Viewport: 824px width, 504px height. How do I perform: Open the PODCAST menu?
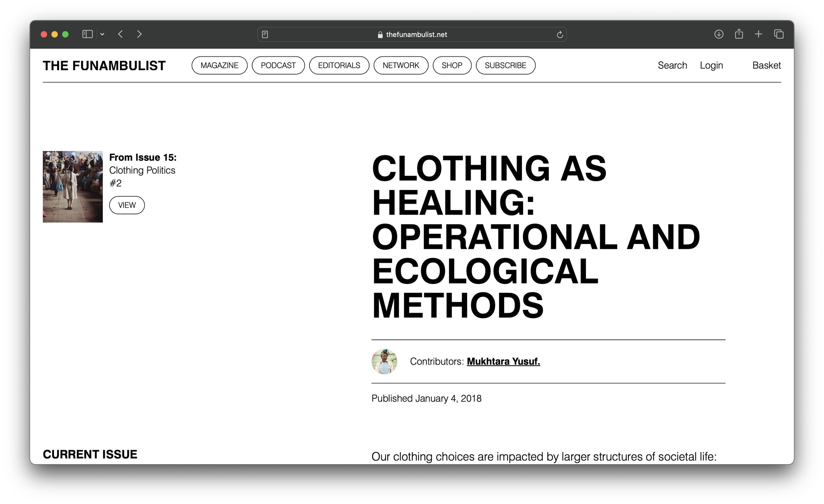278,65
